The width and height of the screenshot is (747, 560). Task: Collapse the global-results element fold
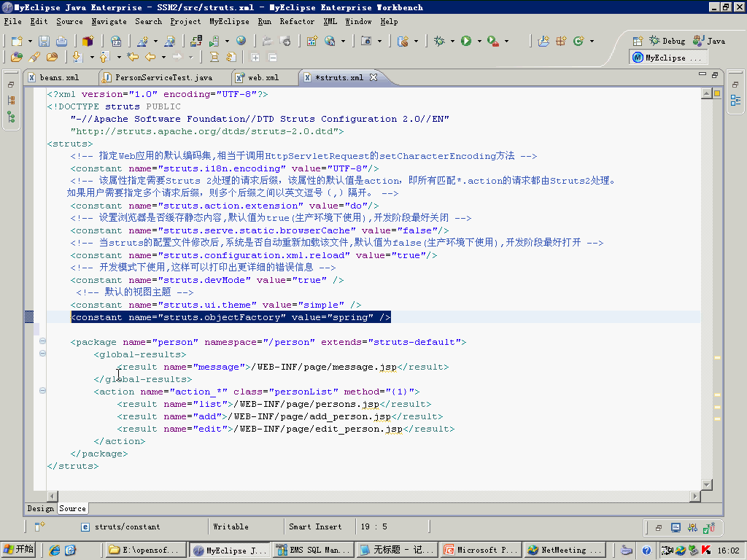click(x=42, y=354)
